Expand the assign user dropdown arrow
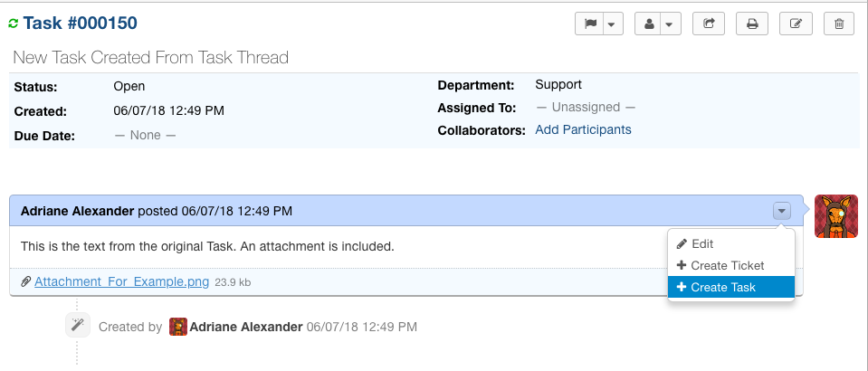Viewport: 868px width, 371px height. (671, 24)
